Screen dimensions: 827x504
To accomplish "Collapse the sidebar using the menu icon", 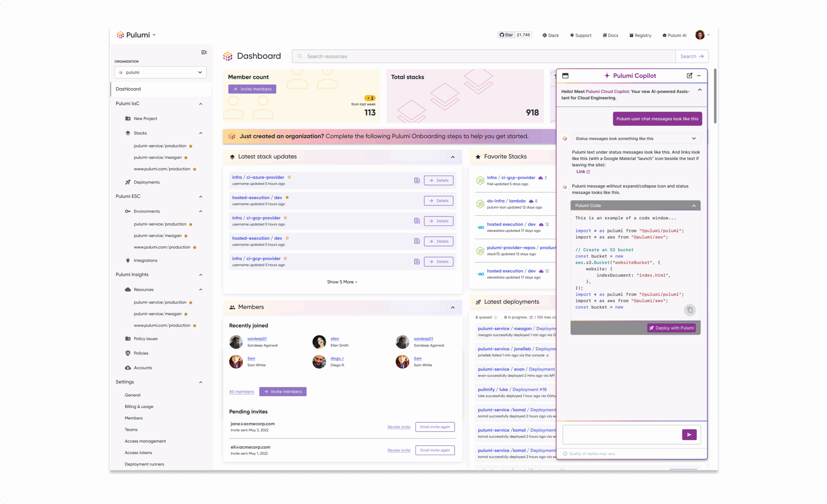I will pos(204,52).
